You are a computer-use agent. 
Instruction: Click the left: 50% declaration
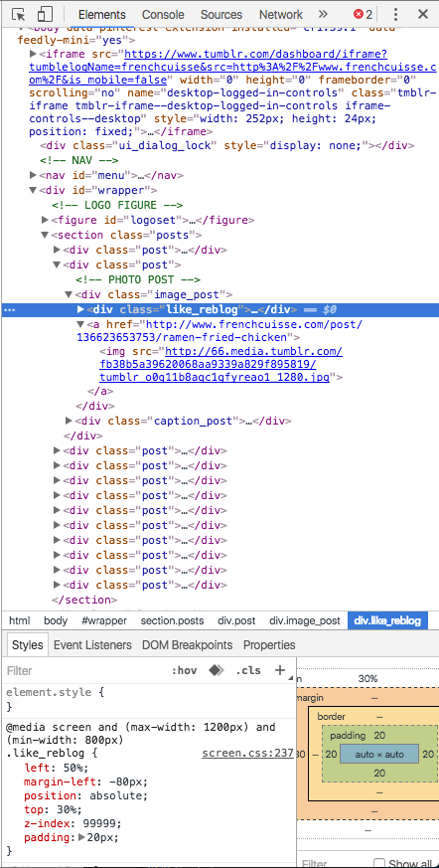(56, 768)
